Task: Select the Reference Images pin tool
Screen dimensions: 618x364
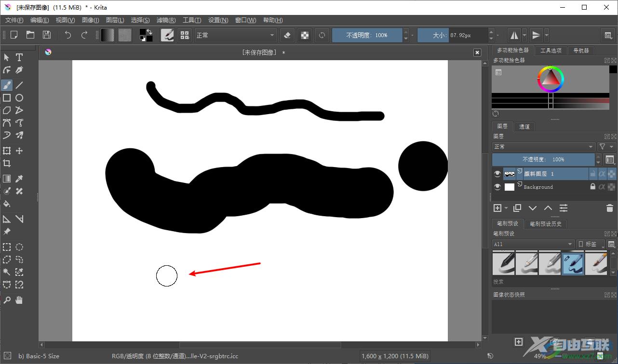Action: coord(7,232)
